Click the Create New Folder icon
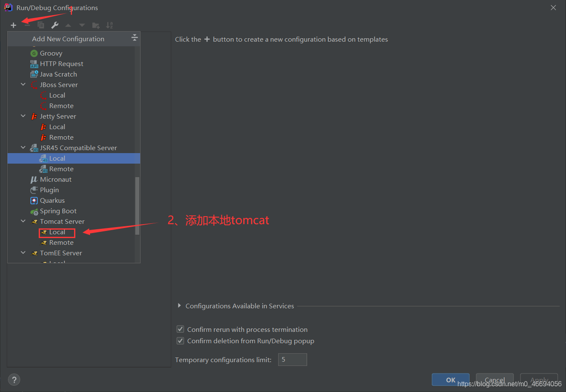The width and height of the screenshot is (566, 392). (x=96, y=25)
